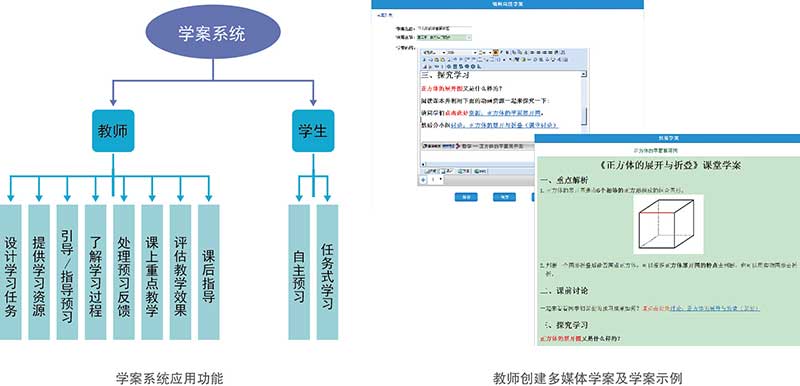800x386 pixels.
Task: Select the 学生 node in the diagram
Action: click(x=313, y=131)
